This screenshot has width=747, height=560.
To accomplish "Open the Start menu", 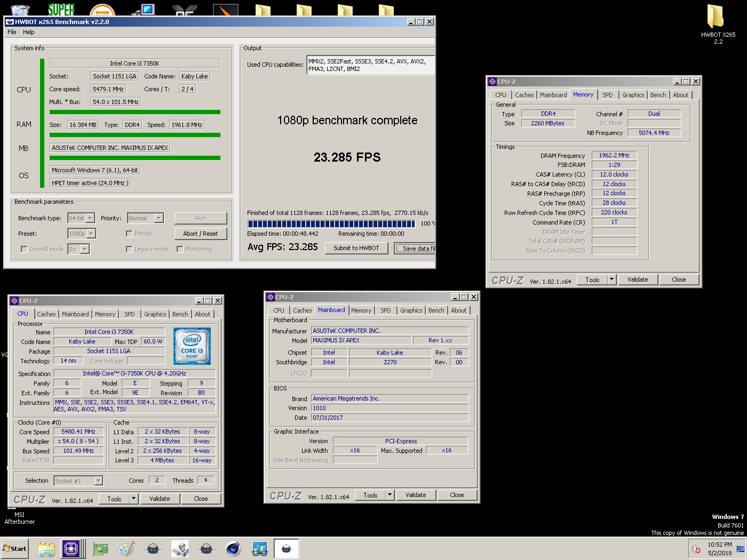I will [14, 549].
